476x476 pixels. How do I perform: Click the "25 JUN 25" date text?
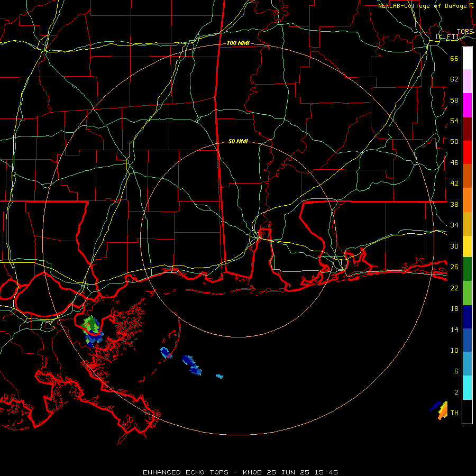click(x=288, y=472)
